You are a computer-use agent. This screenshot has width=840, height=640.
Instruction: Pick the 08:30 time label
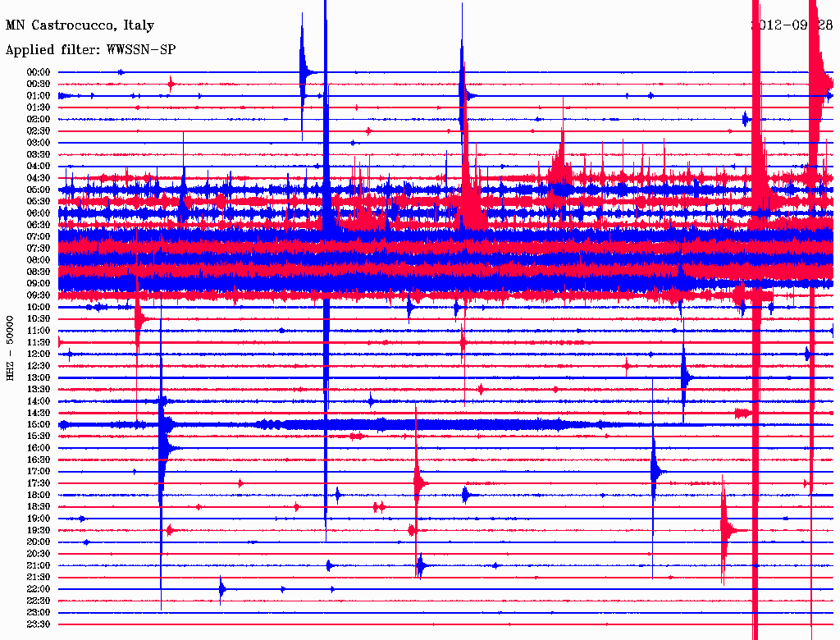pyautogui.click(x=39, y=272)
